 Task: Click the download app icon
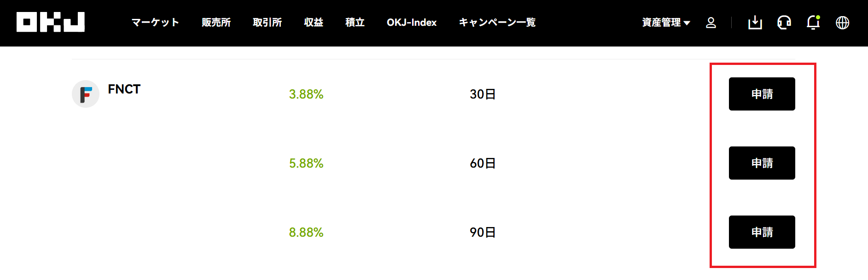pyautogui.click(x=755, y=23)
